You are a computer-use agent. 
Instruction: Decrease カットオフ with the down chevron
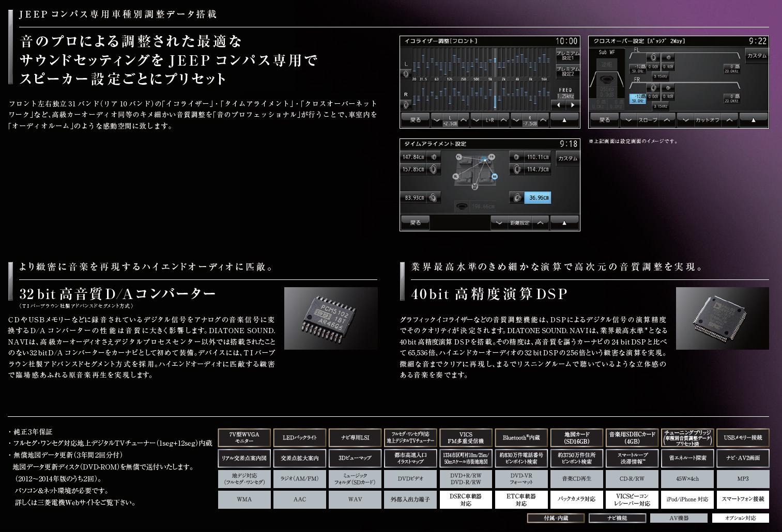[x=686, y=120]
